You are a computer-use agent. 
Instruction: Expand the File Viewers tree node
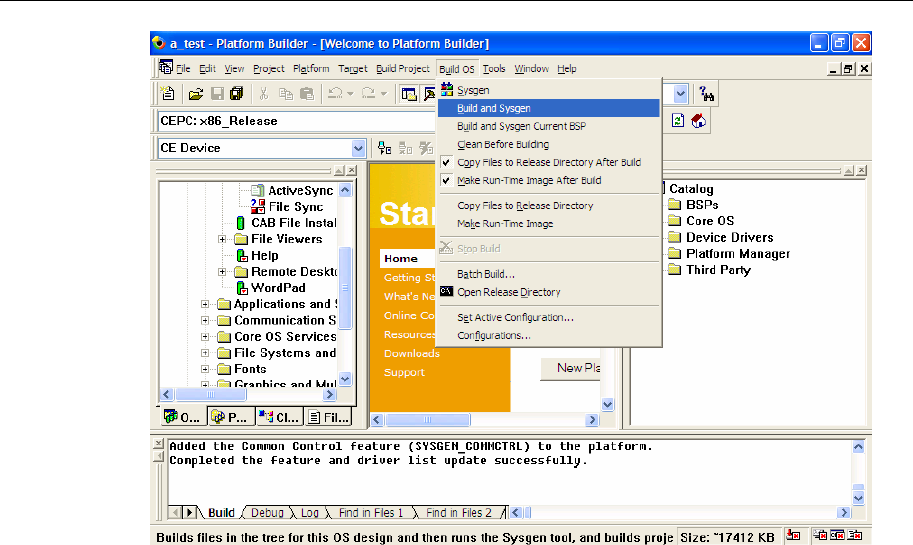pyautogui.click(x=222, y=239)
